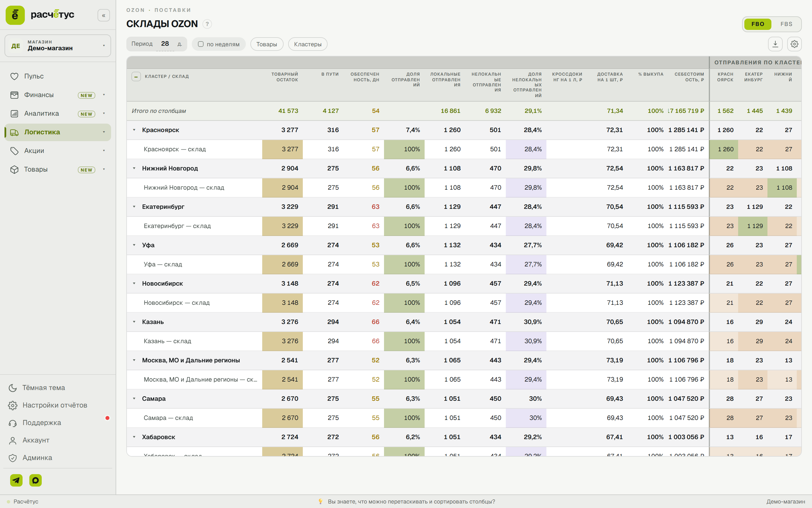Click the Поддержка headset icon
812x508 pixels.
[13, 423]
